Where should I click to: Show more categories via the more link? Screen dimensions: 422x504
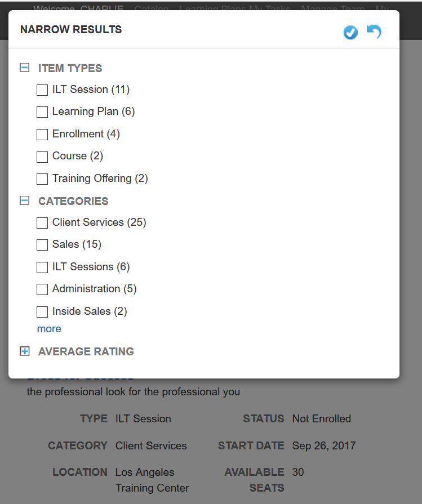pyautogui.click(x=49, y=329)
